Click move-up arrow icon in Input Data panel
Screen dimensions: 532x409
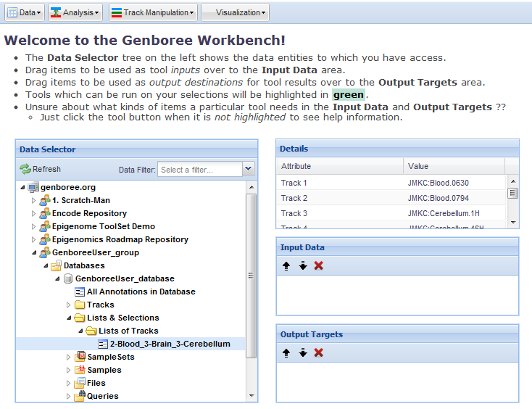[287, 265]
